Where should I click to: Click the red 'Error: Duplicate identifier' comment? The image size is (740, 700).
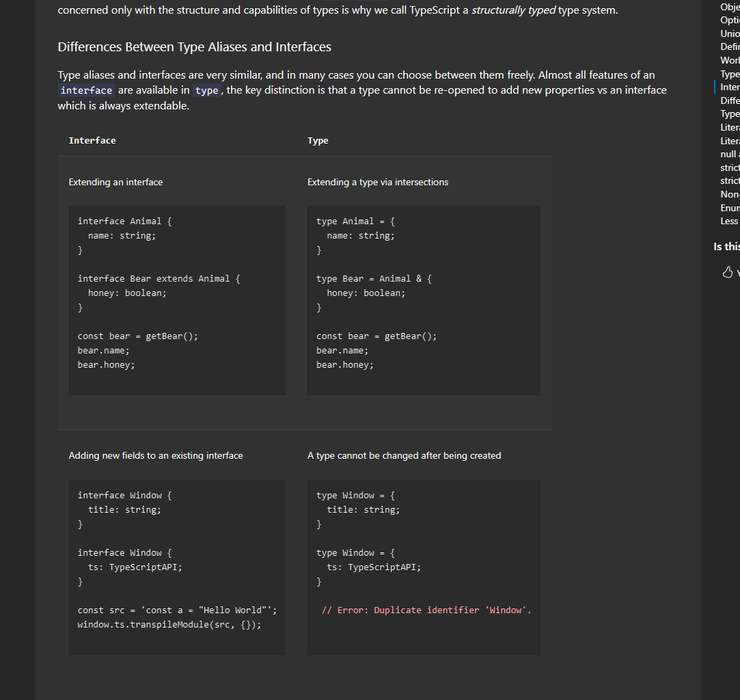(426, 610)
